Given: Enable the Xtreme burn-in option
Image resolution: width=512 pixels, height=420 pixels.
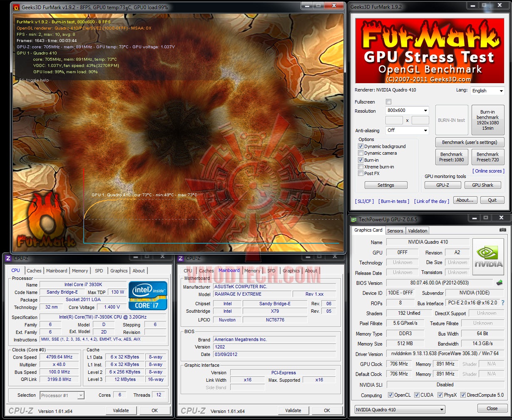Looking at the screenshot, I should click(360, 167).
